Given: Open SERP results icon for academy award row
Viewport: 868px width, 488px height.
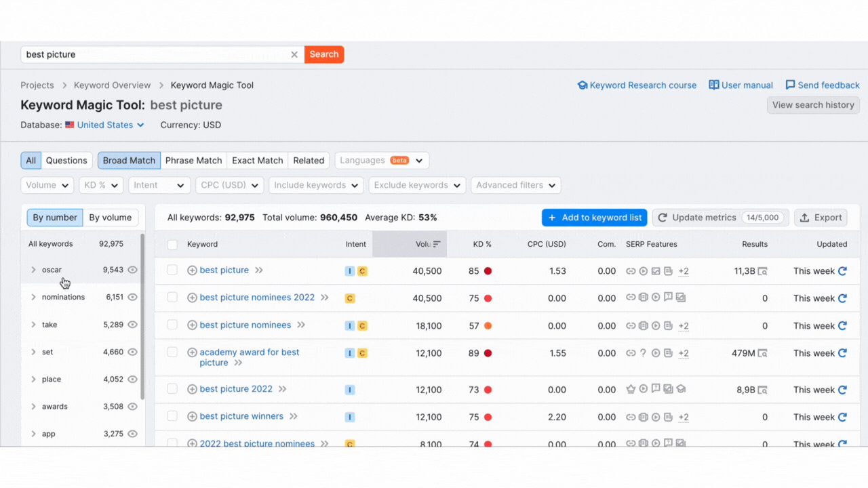Looking at the screenshot, I should [763, 353].
